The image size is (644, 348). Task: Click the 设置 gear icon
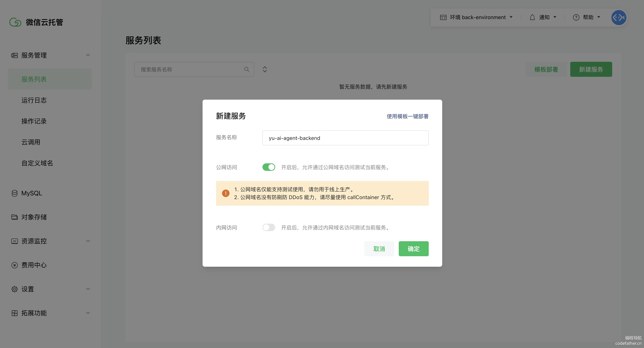coord(14,289)
